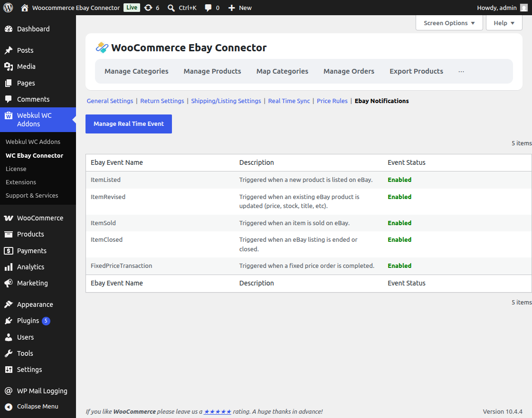Screen dimensions: 532x418
Task: Open the Extensions submenu item
Action: (21, 182)
